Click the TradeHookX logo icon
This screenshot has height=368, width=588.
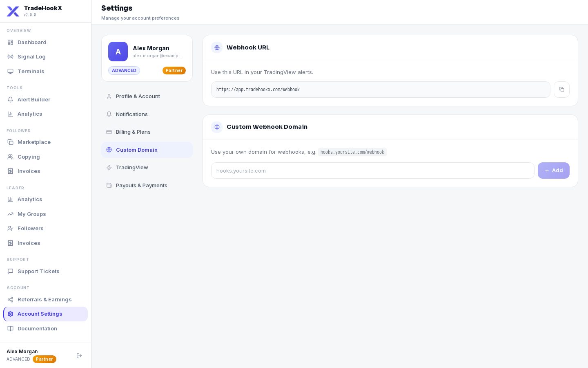tap(13, 11)
